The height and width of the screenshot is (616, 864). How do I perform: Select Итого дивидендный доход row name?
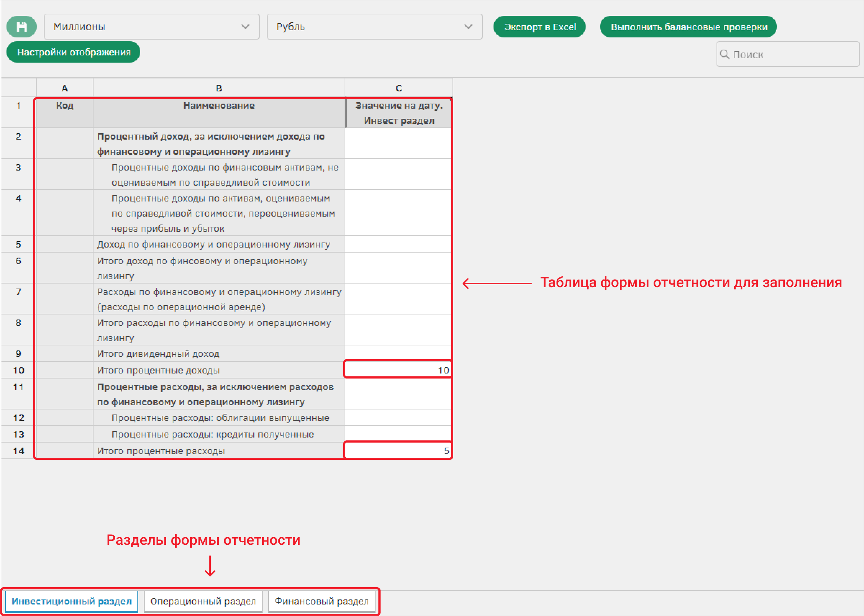pyautogui.click(x=219, y=354)
